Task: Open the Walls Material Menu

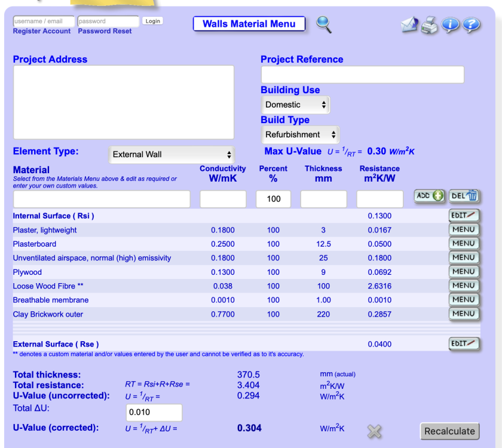Action: point(249,24)
